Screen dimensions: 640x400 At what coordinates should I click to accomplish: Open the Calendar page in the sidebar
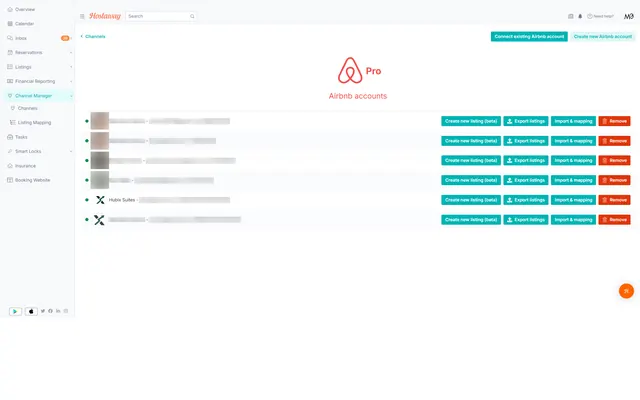click(24, 24)
